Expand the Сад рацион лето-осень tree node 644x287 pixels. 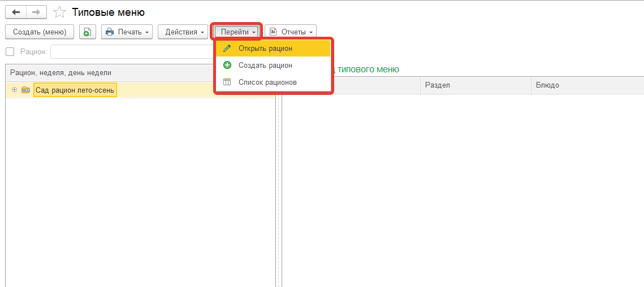coord(14,90)
